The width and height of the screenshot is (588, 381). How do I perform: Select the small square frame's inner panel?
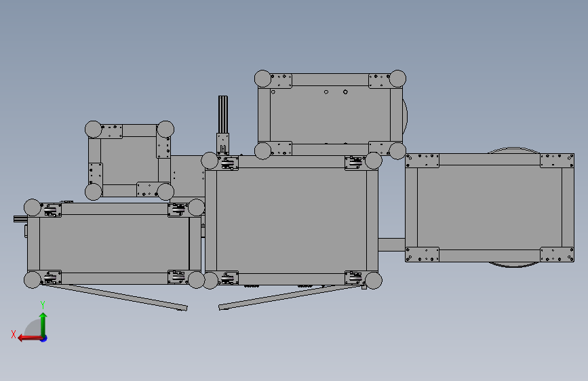[x=129, y=161]
